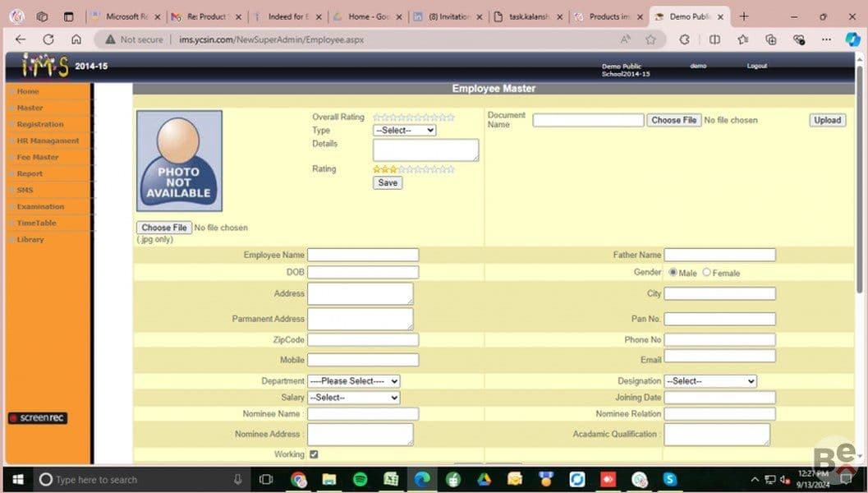Screen dimensions: 868x493
Task: Click the Upload document button
Action: (x=828, y=120)
